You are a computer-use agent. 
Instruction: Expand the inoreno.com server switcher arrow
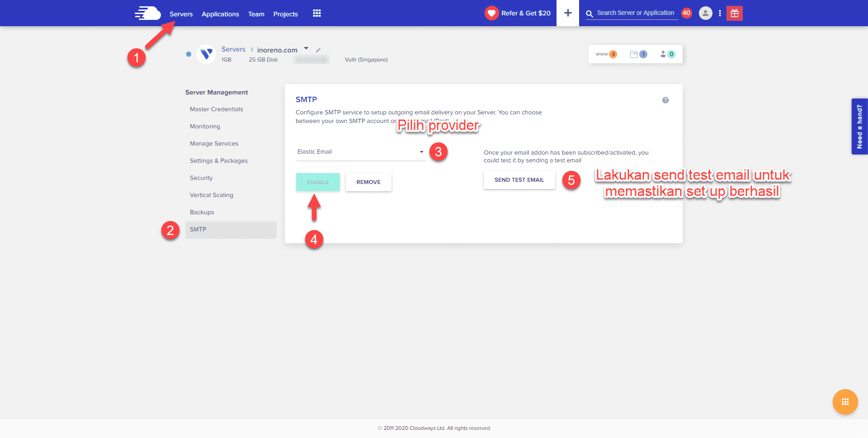[306, 48]
